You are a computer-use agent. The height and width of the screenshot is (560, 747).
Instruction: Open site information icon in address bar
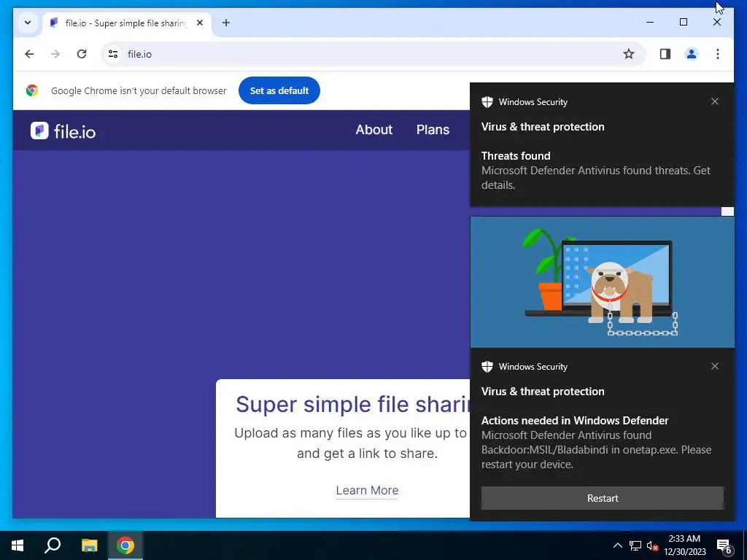pos(113,54)
